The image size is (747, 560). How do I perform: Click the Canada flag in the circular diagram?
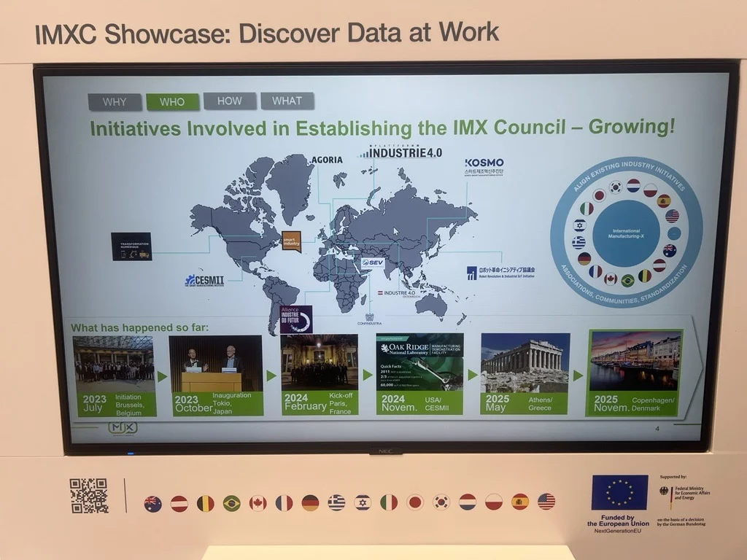[611, 279]
